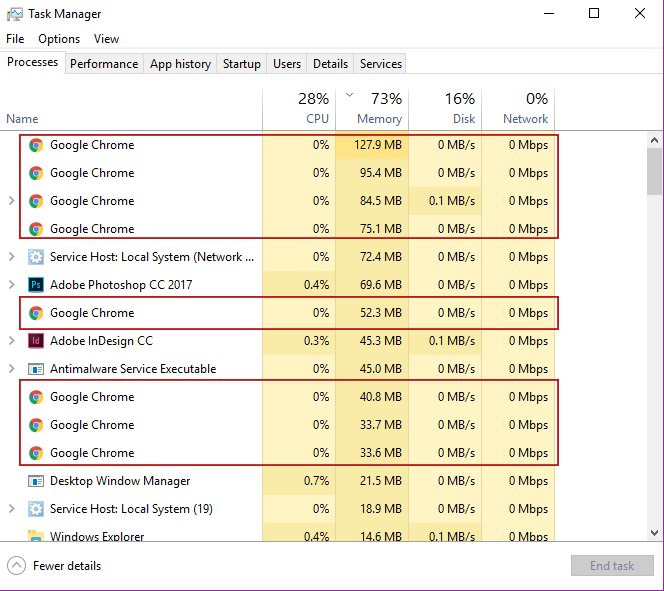Click the 45.0 MB memory cell
Image resolution: width=664 pixels, height=591 pixels.
[372, 369]
